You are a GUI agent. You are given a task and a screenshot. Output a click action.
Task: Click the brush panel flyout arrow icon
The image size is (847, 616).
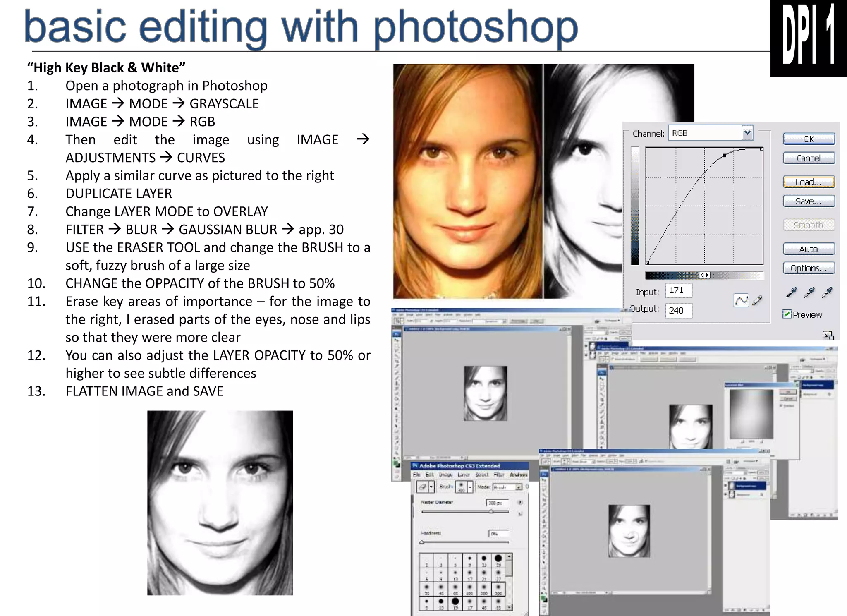520,502
